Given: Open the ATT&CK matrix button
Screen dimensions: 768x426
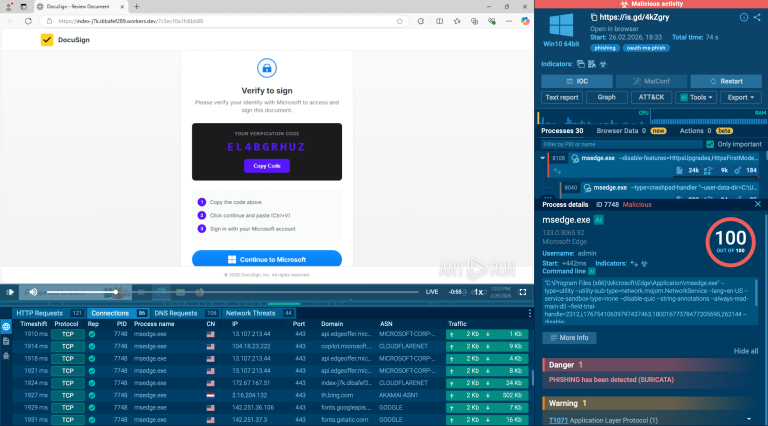Looking at the screenshot, I should pyautogui.click(x=651, y=97).
